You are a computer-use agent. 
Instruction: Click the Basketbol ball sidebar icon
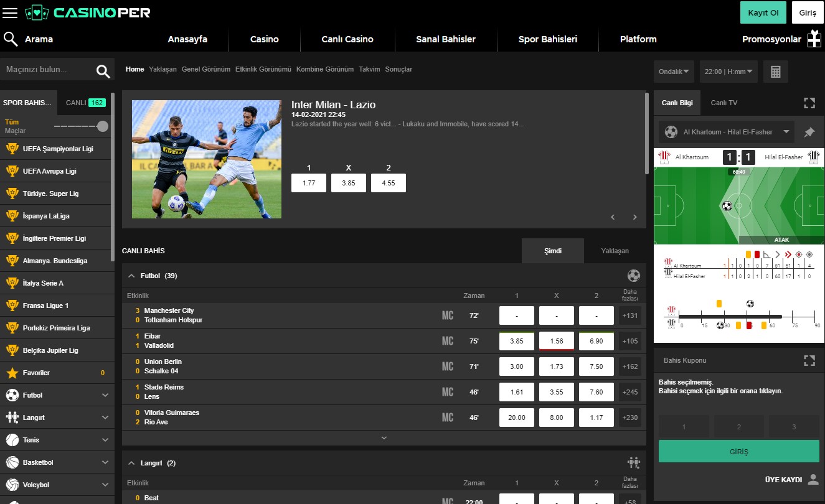click(x=12, y=462)
